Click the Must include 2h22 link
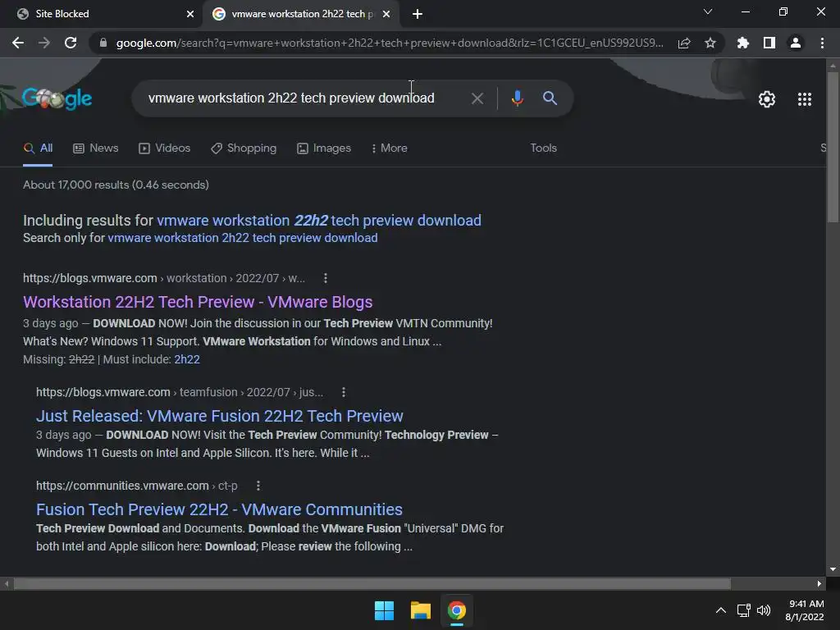The image size is (840, 630). click(187, 359)
